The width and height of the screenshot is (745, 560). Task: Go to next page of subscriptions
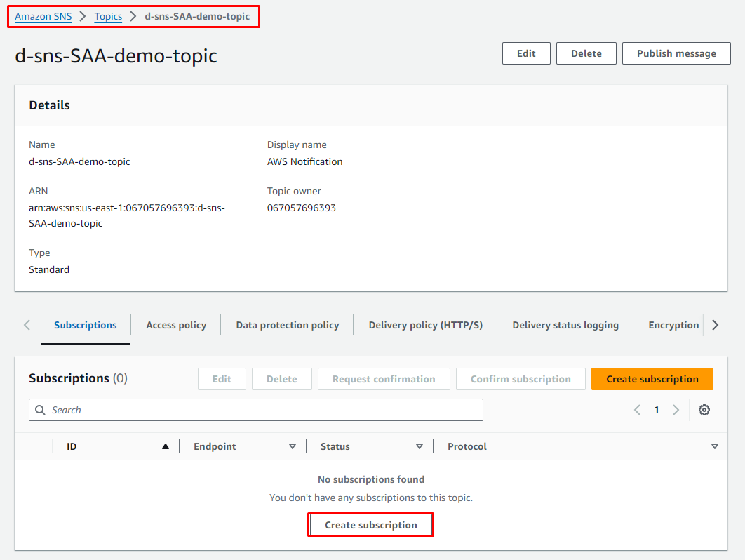[x=676, y=410]
